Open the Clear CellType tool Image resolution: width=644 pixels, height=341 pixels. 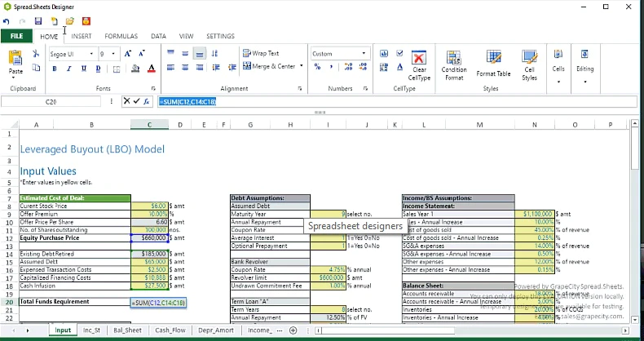click(419, 66)
